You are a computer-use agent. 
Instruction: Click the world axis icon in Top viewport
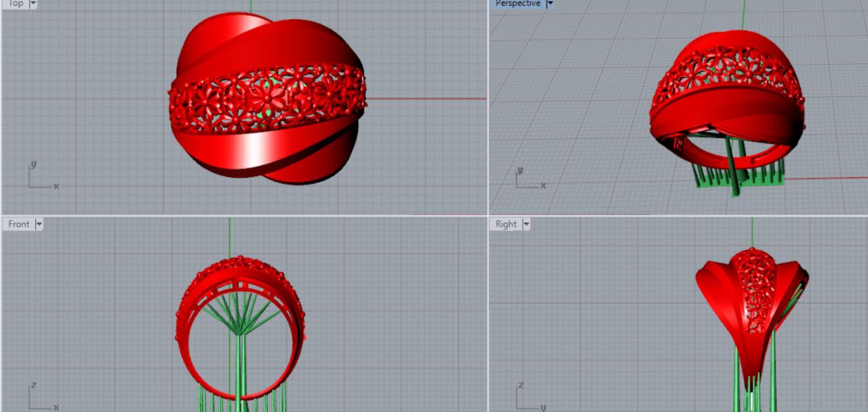click(39, 178)
